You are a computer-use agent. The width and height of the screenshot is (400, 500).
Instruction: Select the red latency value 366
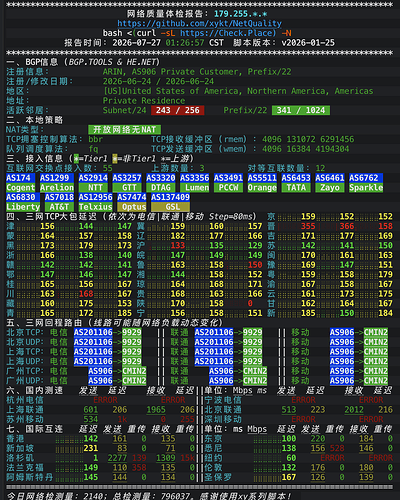click(347, 226)
